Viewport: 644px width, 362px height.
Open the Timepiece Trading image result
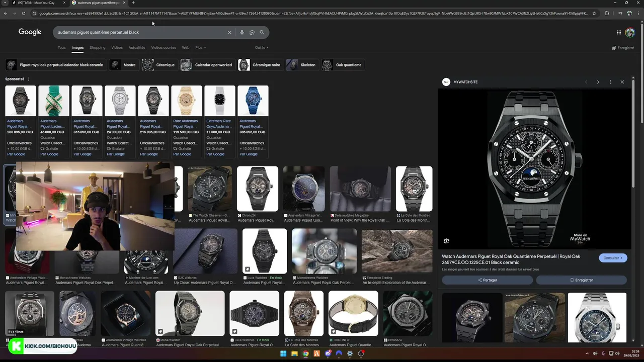click(397, 251)
